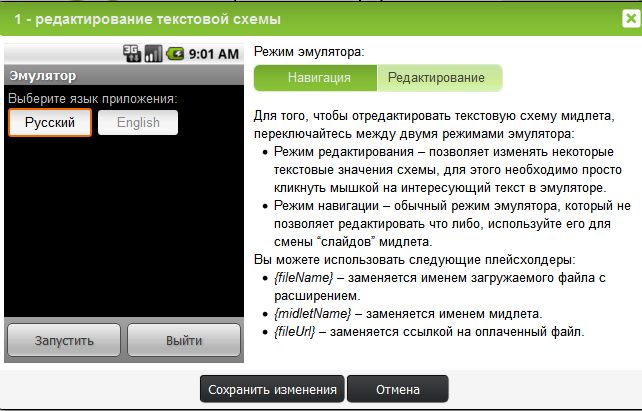Click the Запустить button in emulator

tap(64, 340)
